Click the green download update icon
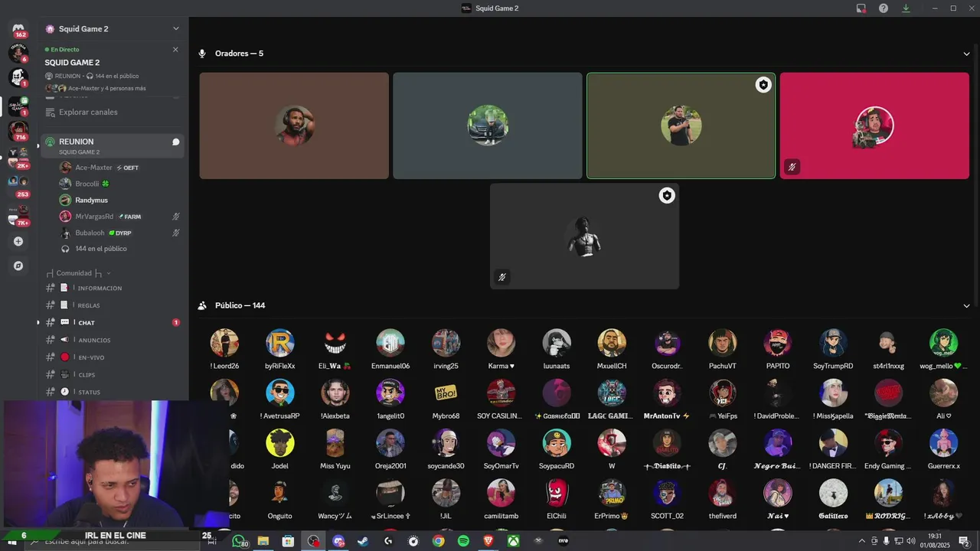The width and height of the screenshot is (980, 551). point(906,8)
